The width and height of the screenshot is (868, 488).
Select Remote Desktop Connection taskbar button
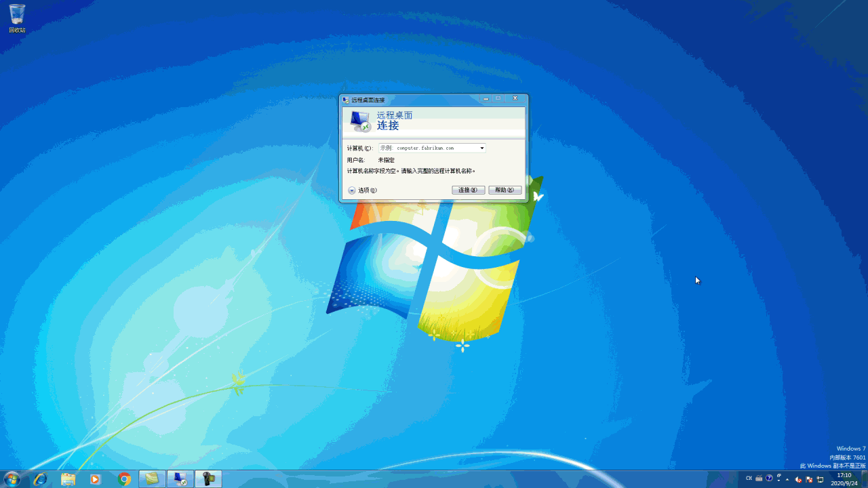180,479
